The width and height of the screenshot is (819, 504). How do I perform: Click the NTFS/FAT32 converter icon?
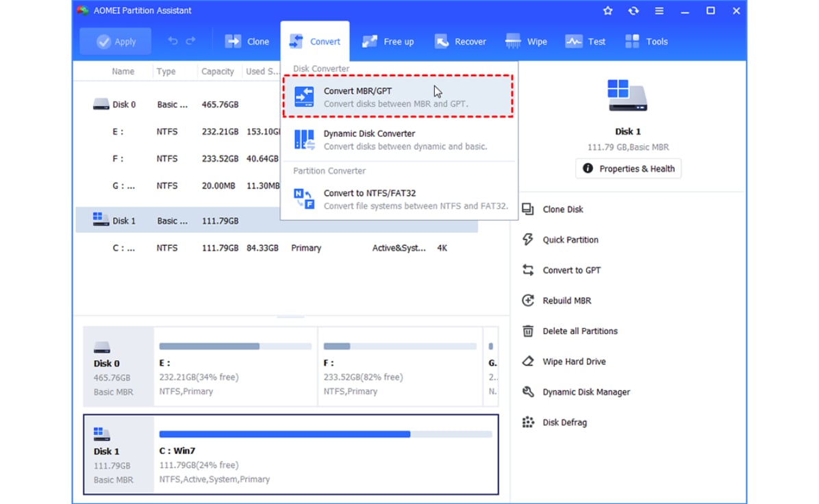tap(304, 199)
